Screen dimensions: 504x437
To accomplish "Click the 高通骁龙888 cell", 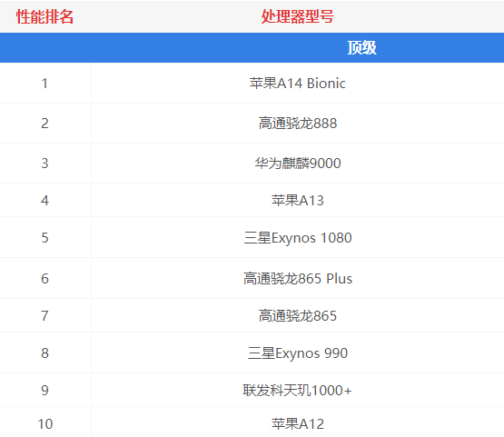I will pyautogui.click(x=298, y=124).
